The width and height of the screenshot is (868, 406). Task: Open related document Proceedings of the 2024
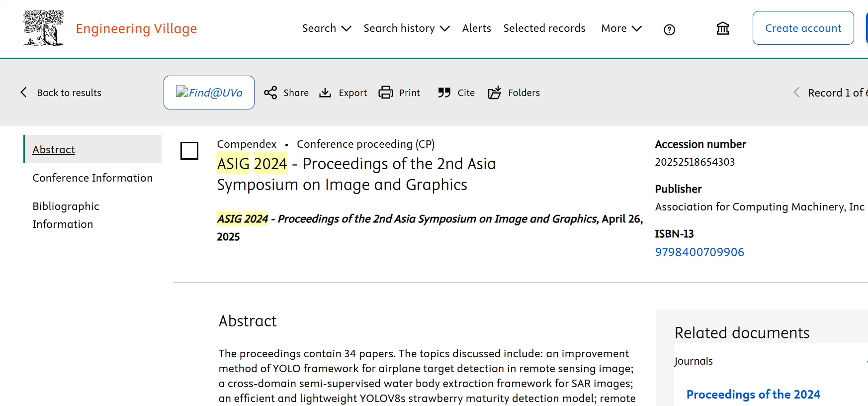pos(753,395)
